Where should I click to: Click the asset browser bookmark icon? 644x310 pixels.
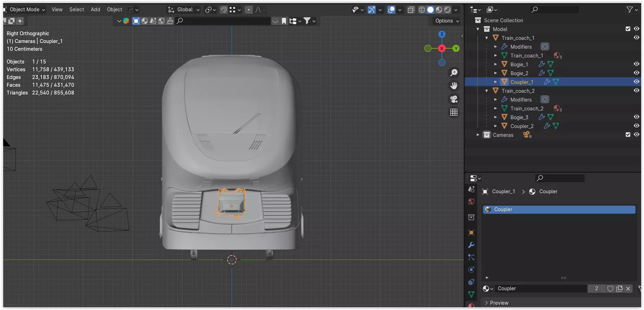click(x=284, y=21)
